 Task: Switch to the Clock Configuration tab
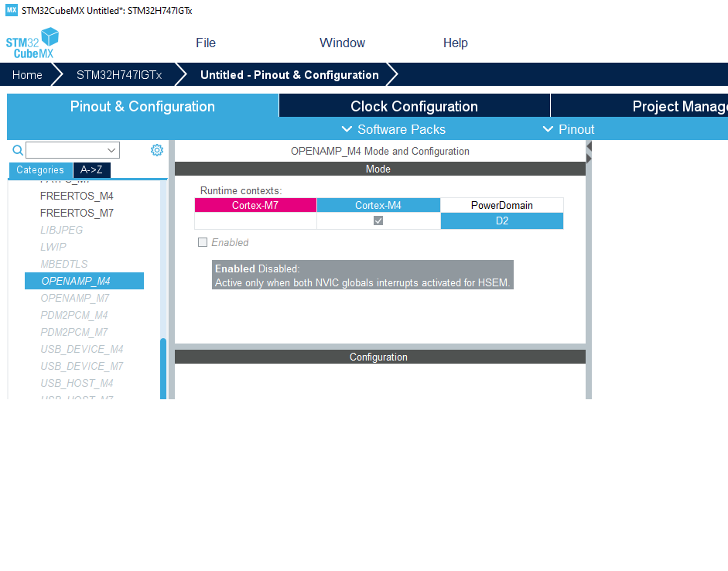point(414,106)
